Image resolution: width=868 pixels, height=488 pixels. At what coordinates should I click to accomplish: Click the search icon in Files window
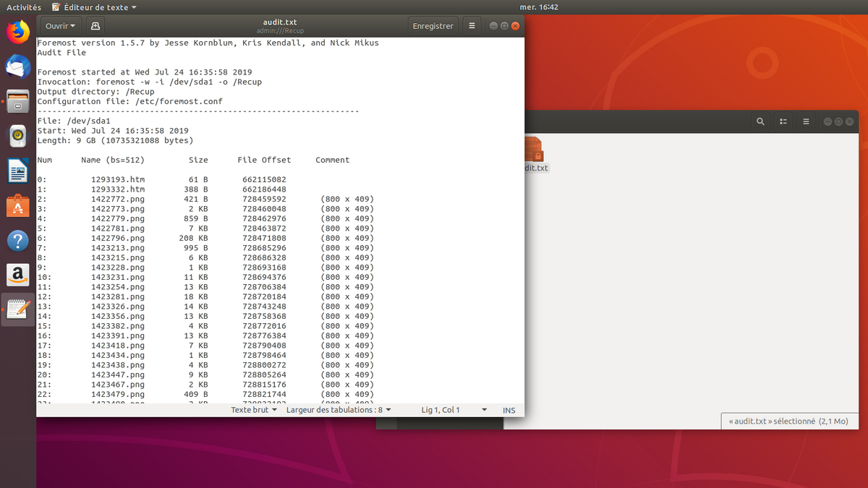760,121
